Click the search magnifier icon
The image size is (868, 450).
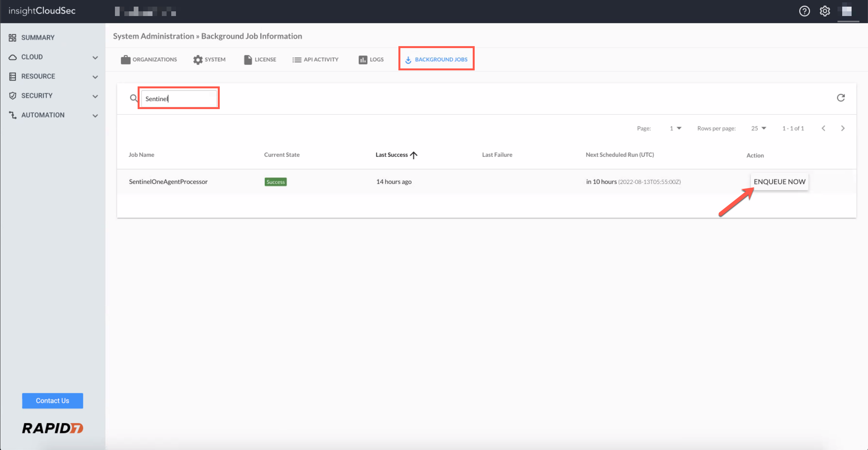pyautogui.click(x=134, y=98)
